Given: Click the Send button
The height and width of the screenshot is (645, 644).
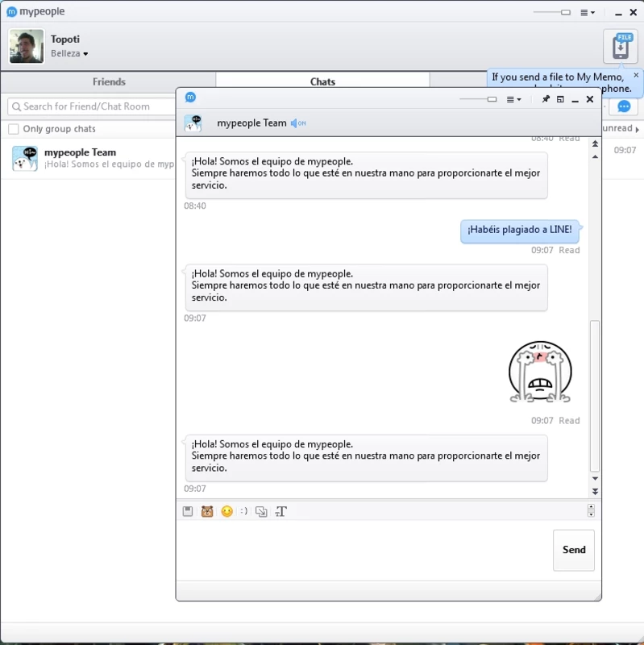Looking at the screenshot, I should coord(574,550).
